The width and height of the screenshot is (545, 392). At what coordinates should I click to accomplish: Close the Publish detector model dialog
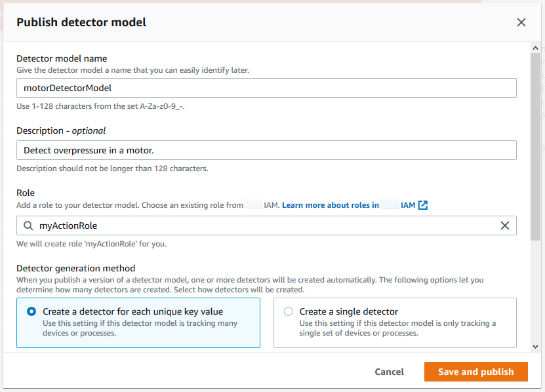tap(521, 22)
